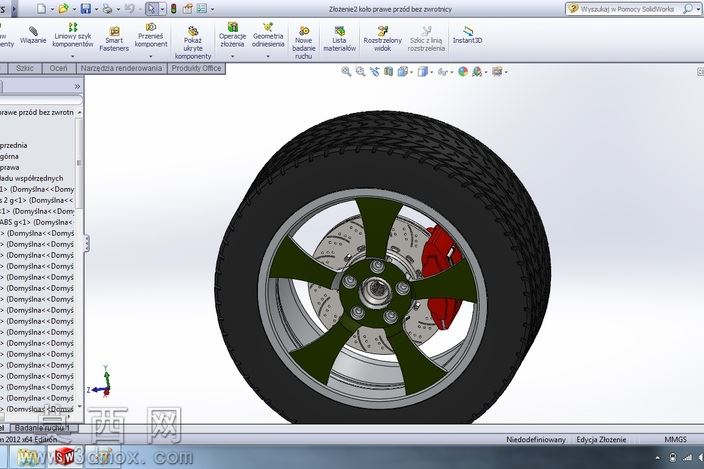The image size is (704, 469).
Task: Open dropdown under Geometria odniesienia
Action: click(268, 57)
